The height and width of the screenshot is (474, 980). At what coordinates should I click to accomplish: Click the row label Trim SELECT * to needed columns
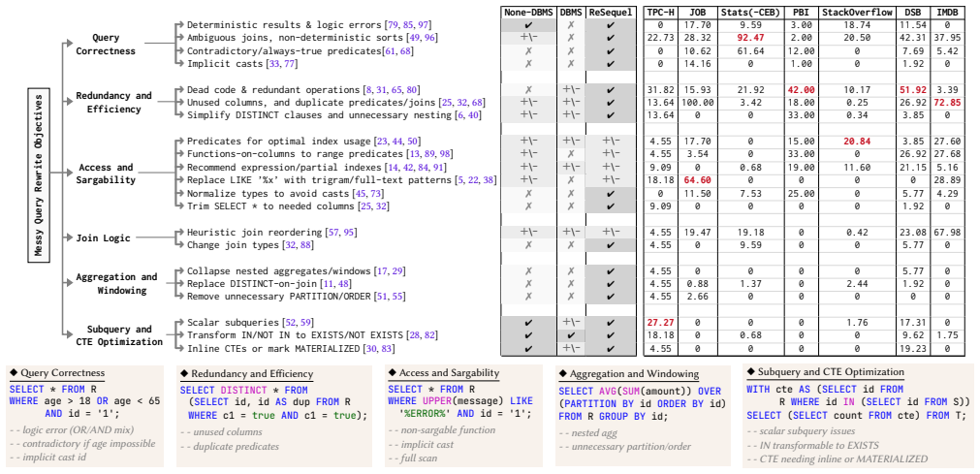pyautogui.click(x=270, y=205)
